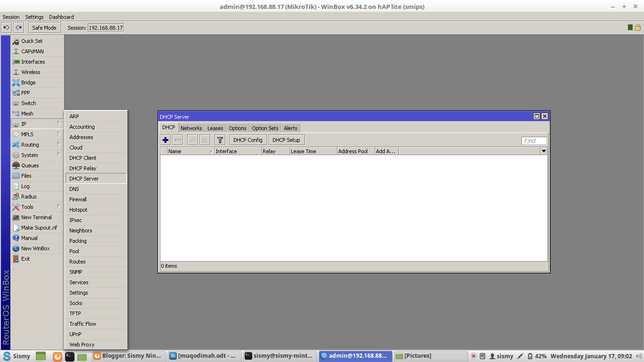Click the DHCP Setup button

286,140
